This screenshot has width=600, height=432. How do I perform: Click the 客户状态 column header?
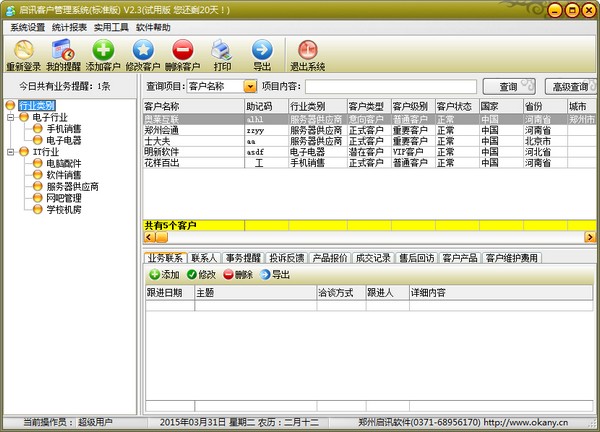[457, 106]
